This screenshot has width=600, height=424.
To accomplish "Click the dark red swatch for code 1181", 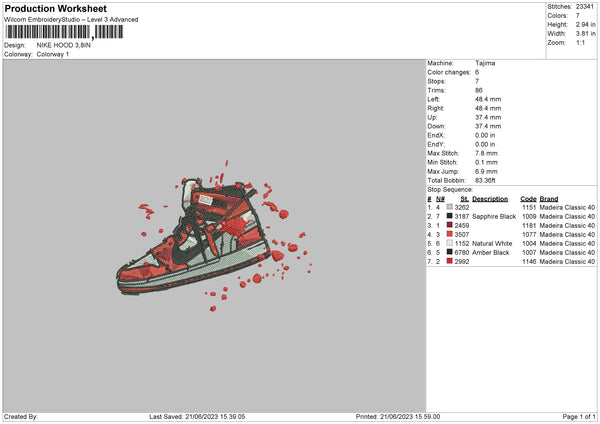I will tap(450, 225).
